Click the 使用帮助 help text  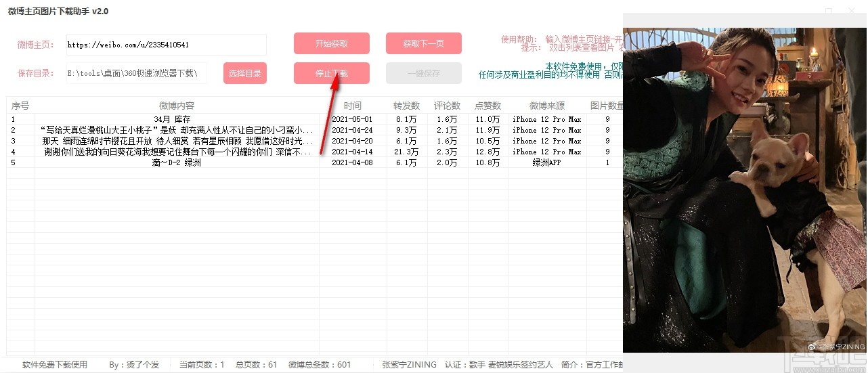tap(561, 39)
